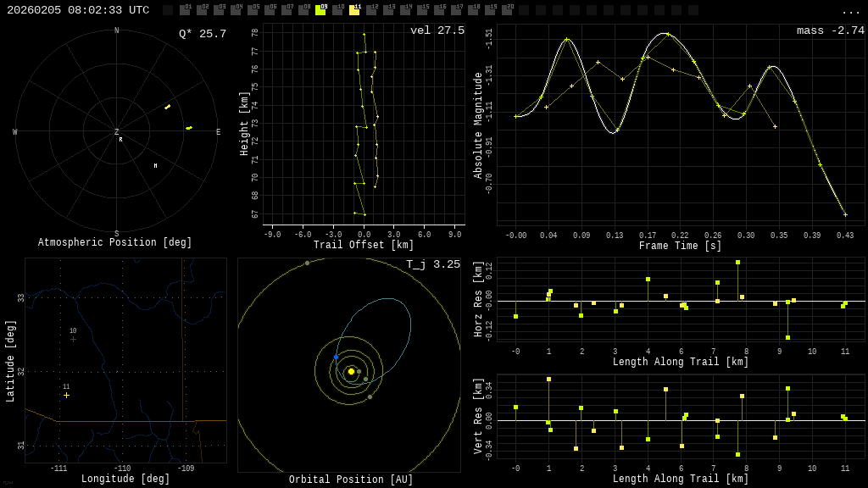Select the yellow Sun in the orbital plot
Viewport: 868px width, 488px height.
click(x=351, y=371)
